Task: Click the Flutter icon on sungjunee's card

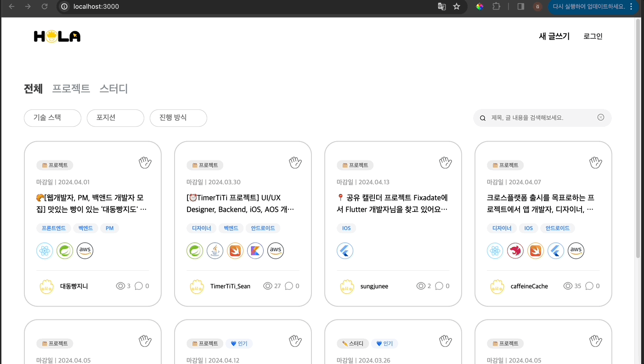Action: (345, 251)
